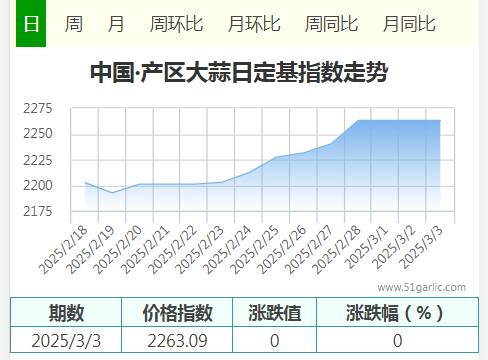Click the 涨跌值 column header
The width and height of the screenshot is (488, 360).
click(274, 312)
